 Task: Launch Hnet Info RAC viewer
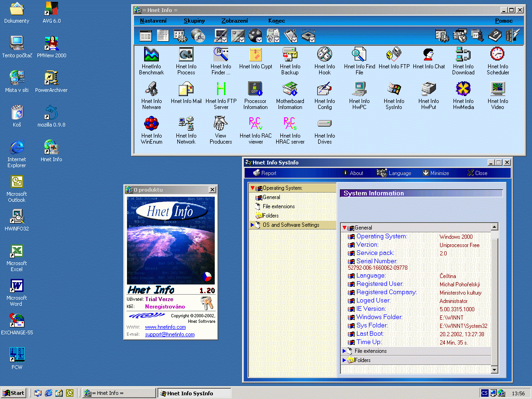(x=255, y=129)
